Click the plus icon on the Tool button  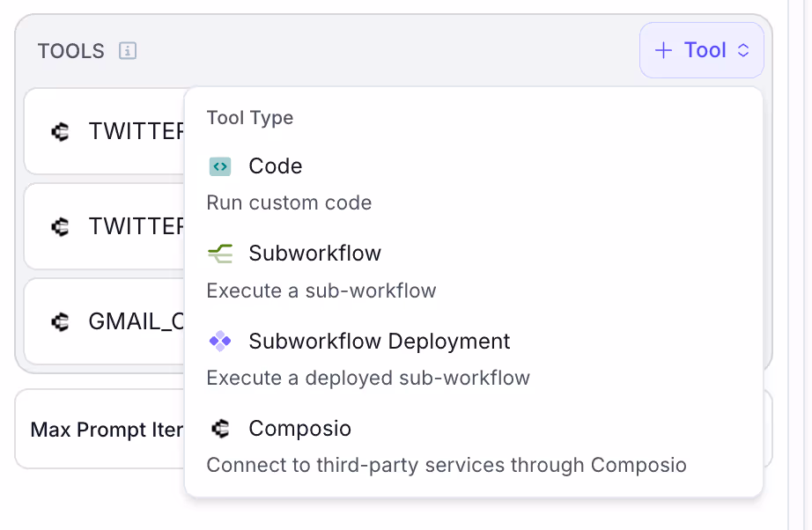tap(663, 50)
